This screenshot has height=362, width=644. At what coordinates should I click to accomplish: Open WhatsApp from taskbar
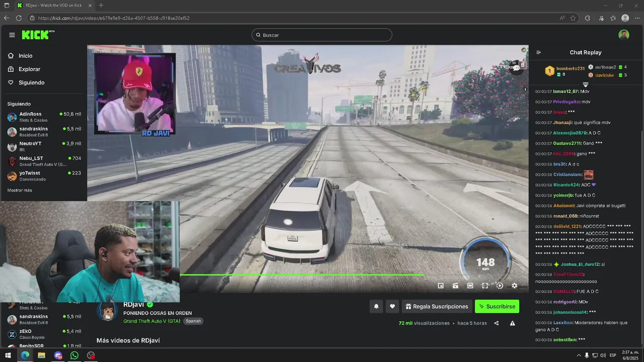(74, 355)
